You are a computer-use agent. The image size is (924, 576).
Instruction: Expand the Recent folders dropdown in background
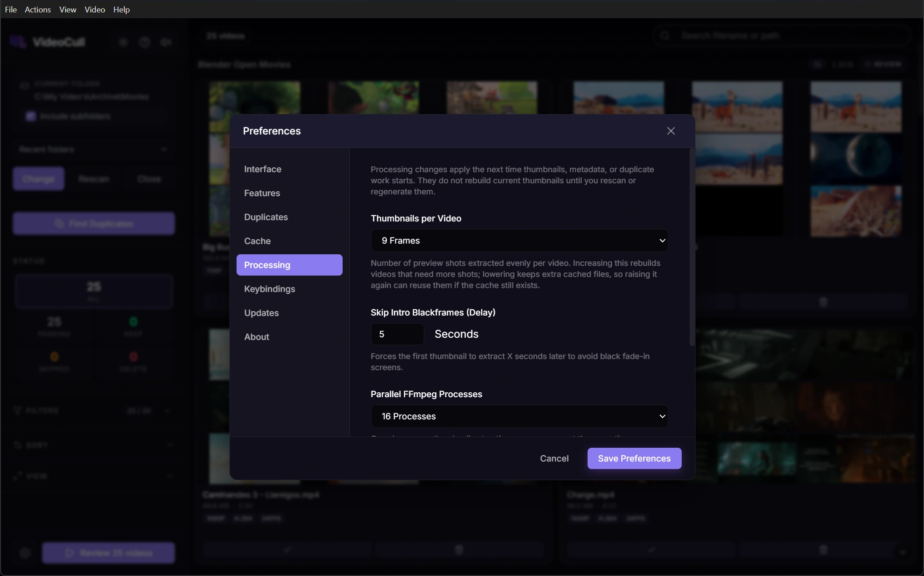(x=94, y=150)
